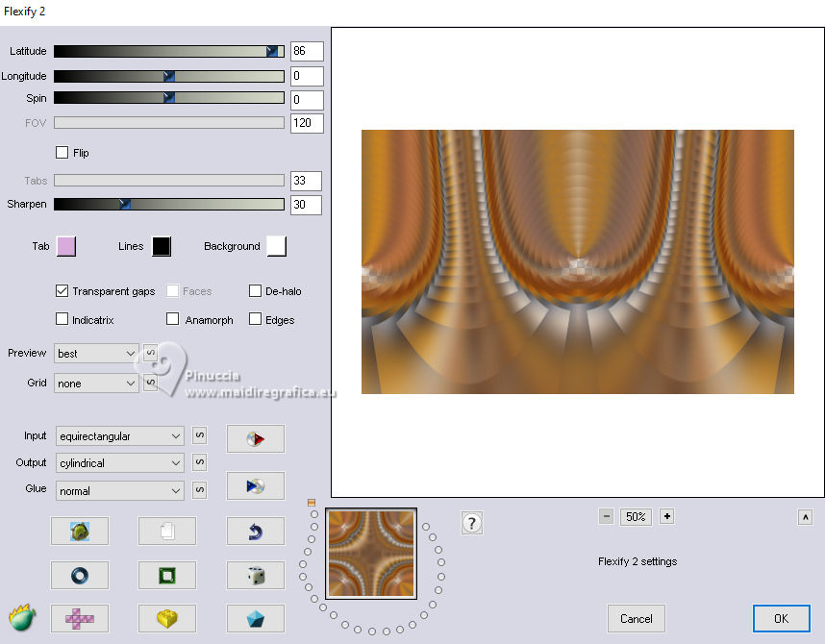Click the Flaming Pear logo icon
825x644 pixels.
tap(22, 617)
